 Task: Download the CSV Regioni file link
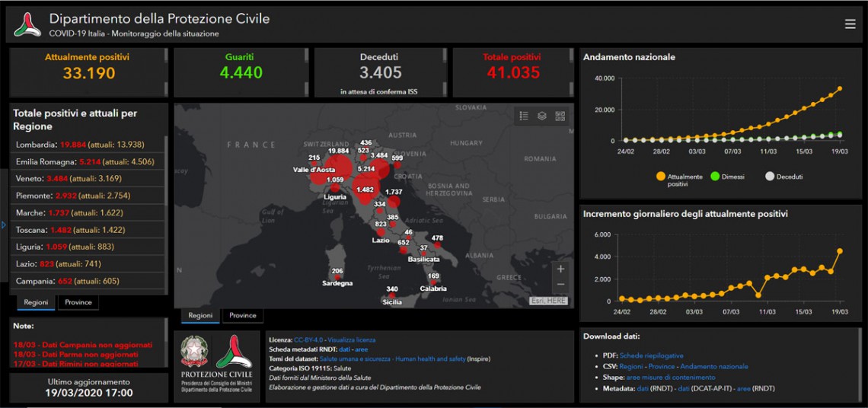pos(631,366)
